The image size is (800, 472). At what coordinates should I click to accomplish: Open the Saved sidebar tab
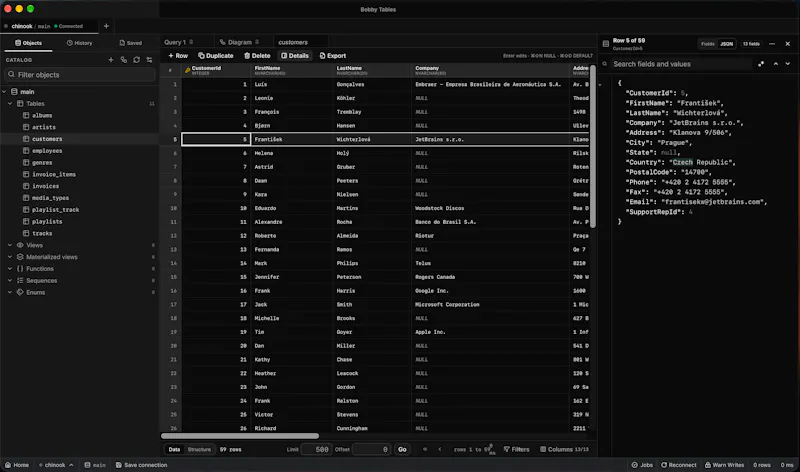pos(131,43)
